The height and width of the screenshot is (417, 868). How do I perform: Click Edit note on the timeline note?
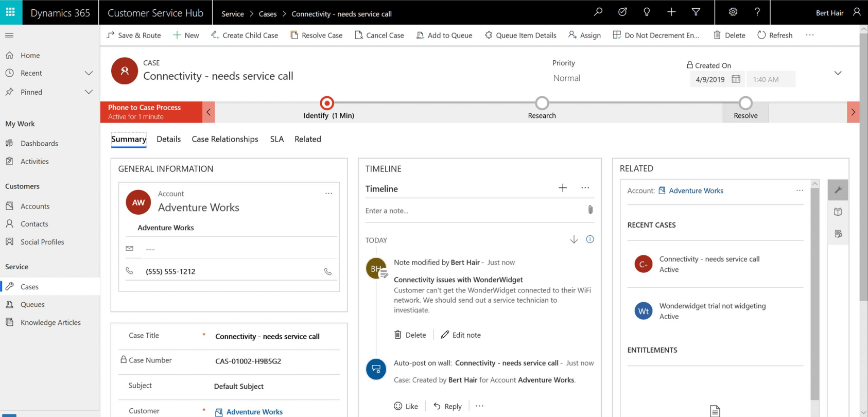[461, 335]
